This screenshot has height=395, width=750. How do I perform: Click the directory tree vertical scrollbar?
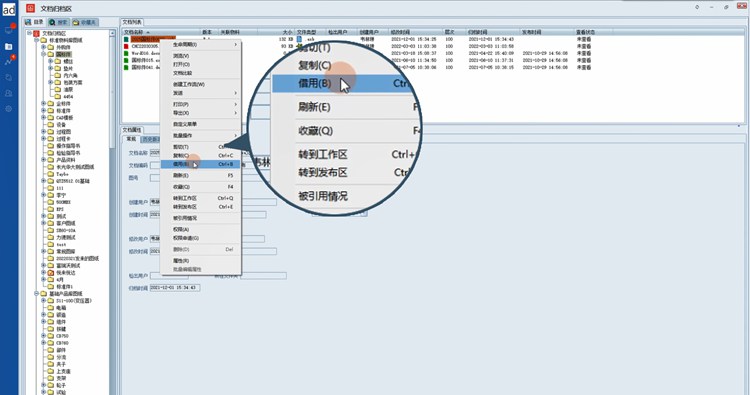click(112, 210)
